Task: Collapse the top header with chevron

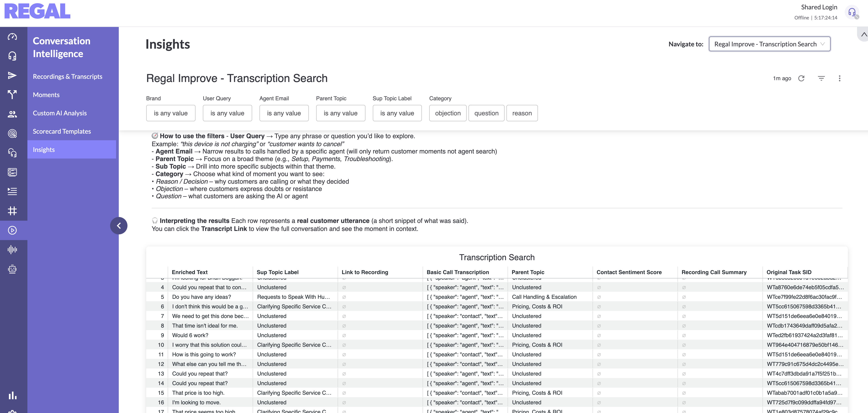Action: pyautogui.click(x=864, y=34)
